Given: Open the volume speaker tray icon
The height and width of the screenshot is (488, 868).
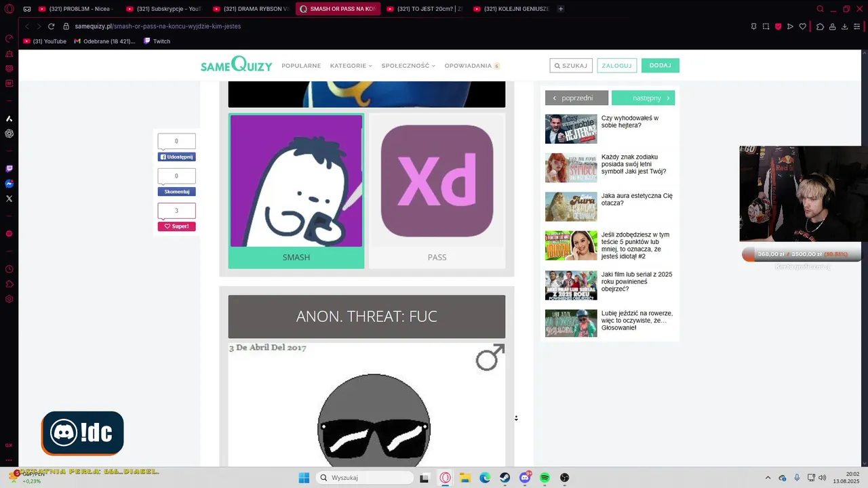Looking at the screenshot, I should point(822,478).
